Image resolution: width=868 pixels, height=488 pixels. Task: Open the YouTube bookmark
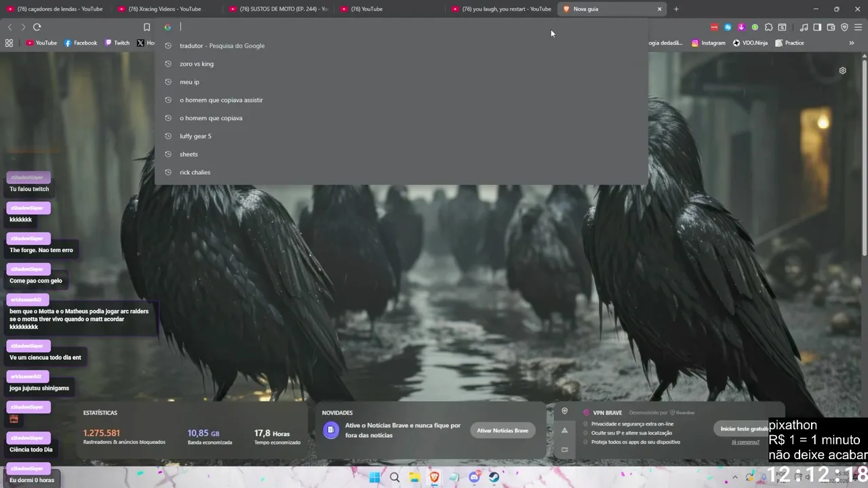(x=41, y=43)
